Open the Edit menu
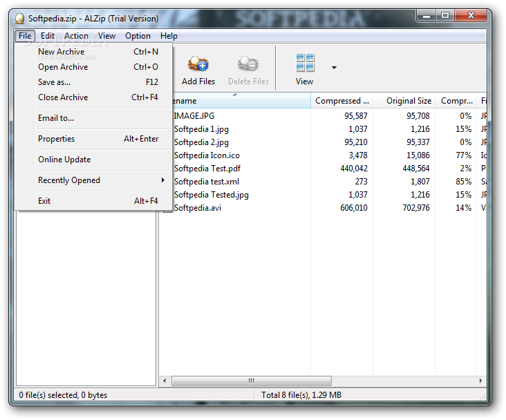506x420 pixels. 48,36
